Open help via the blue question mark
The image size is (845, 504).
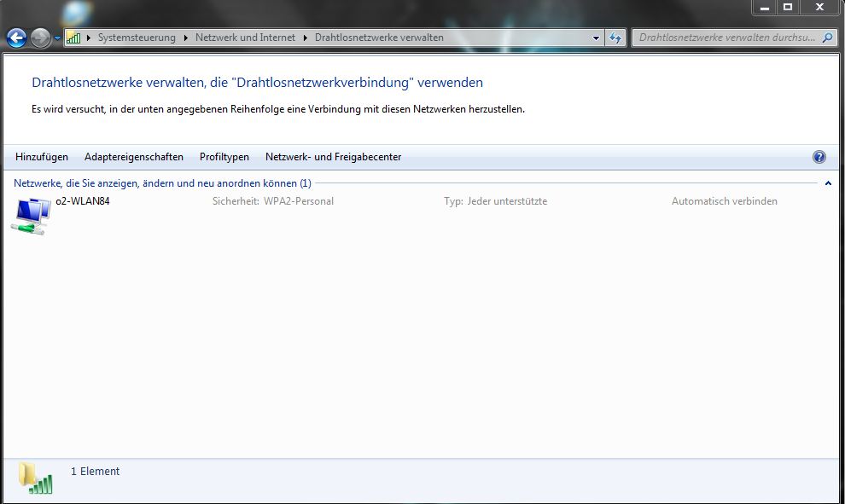pyautogui.click(x=819, y=157)
